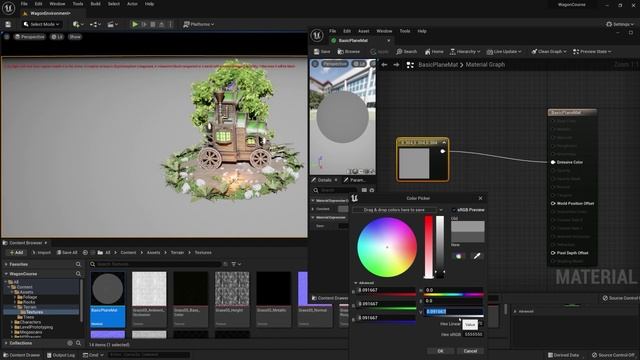Open Output Log in status bar

[60, 355]
